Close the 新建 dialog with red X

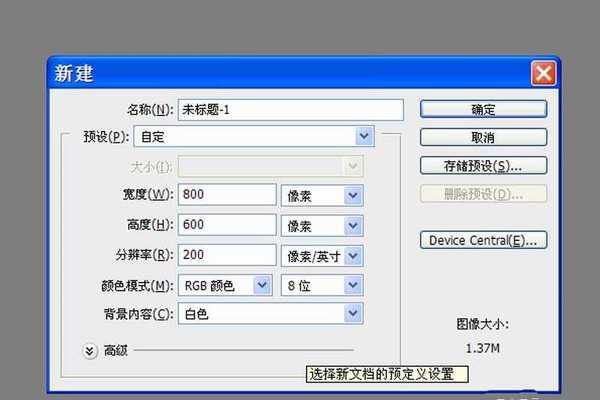tap(543, 73)
